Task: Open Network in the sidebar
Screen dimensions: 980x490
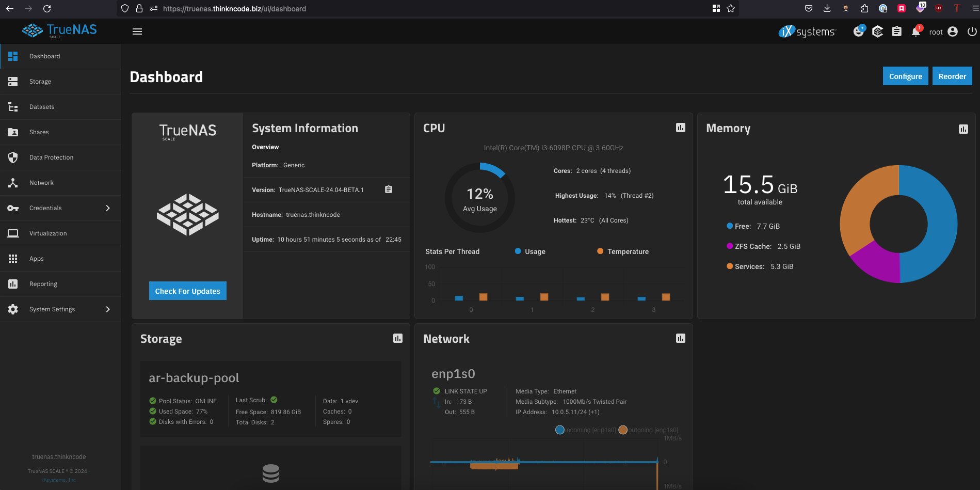Action: click(60, 183)
